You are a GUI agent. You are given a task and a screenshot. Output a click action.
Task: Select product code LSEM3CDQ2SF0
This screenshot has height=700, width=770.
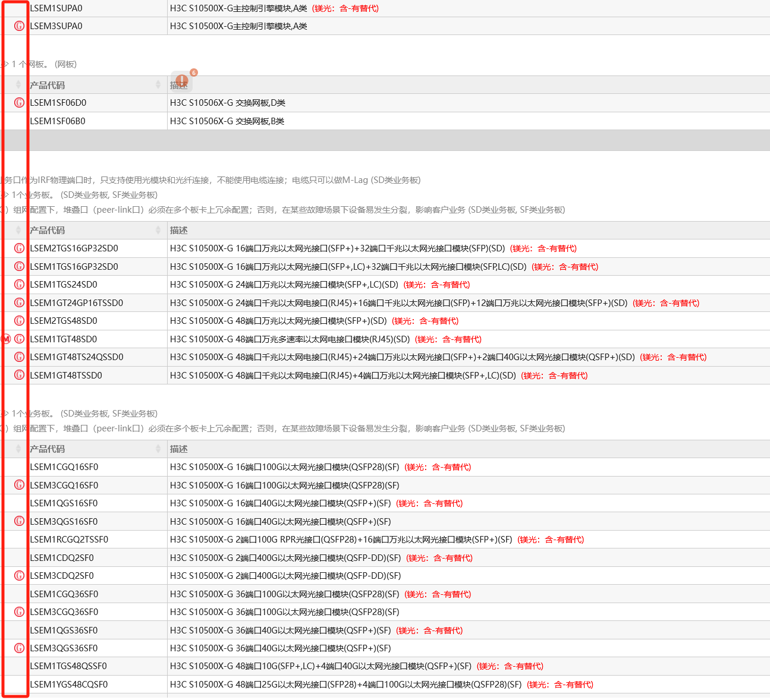[x=62, y=576]
